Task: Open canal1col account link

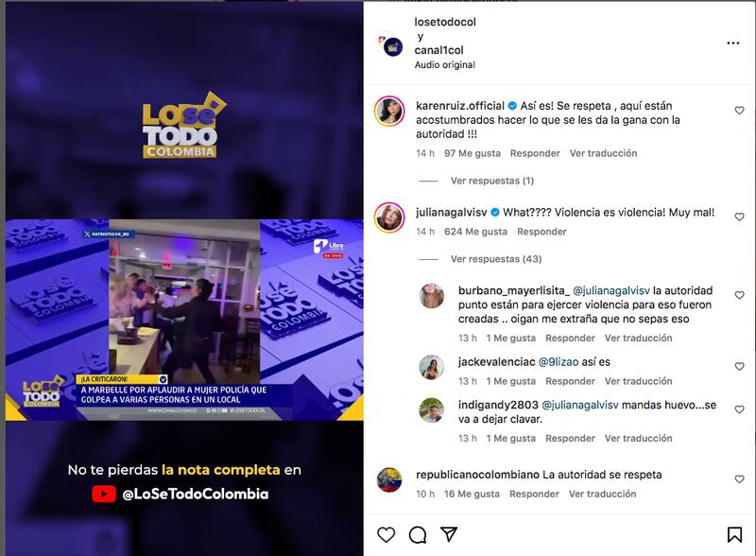Action: [x=438, y=50]
